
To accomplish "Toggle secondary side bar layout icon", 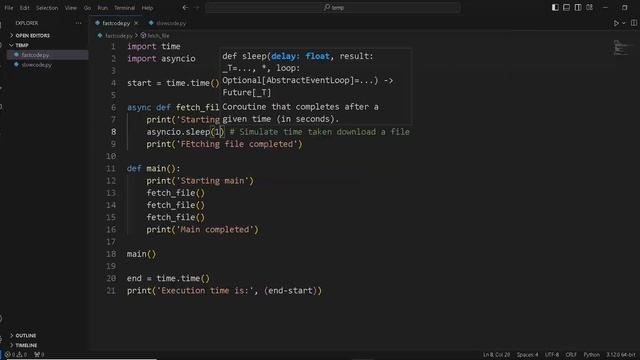I will [x=578, y=7].
